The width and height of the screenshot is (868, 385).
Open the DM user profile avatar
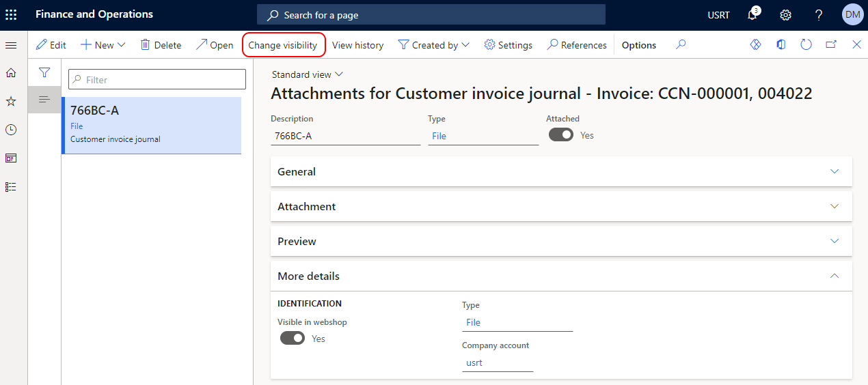point(852,14)
